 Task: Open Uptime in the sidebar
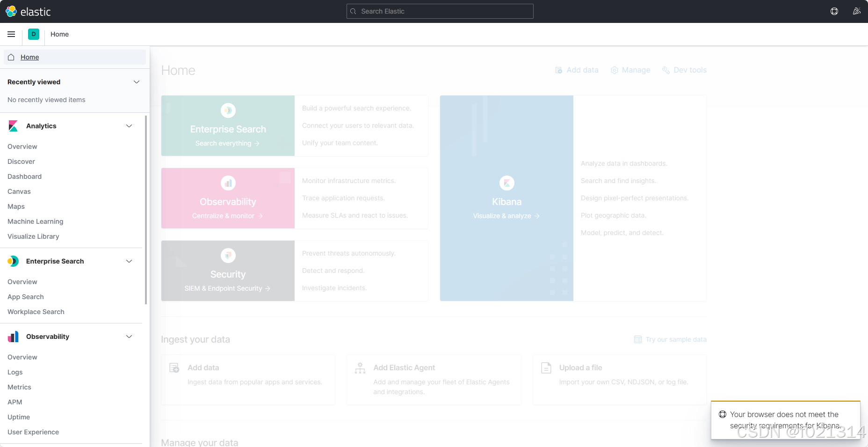coord(19,417)
